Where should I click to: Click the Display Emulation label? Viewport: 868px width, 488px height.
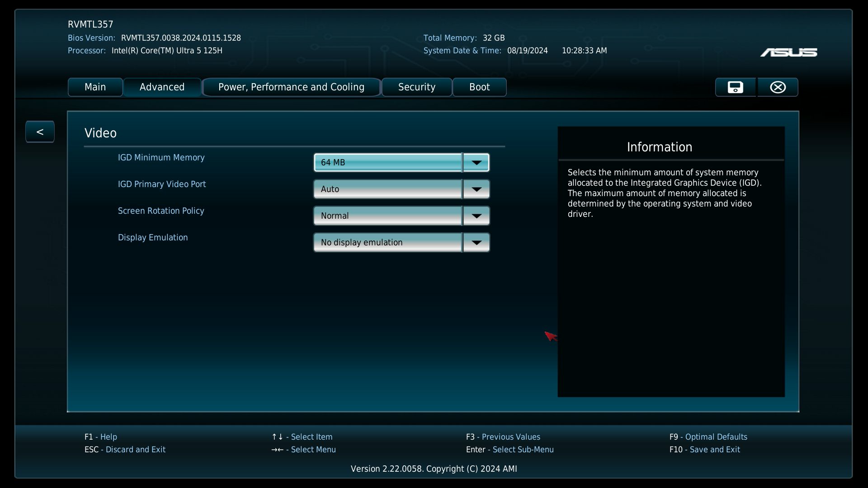point(152,238)
